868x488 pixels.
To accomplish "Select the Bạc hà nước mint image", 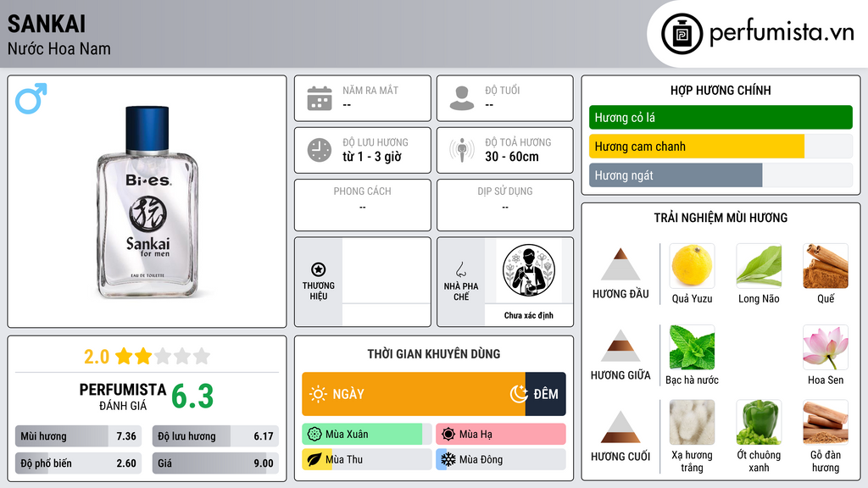I will [x=692, y=347].
